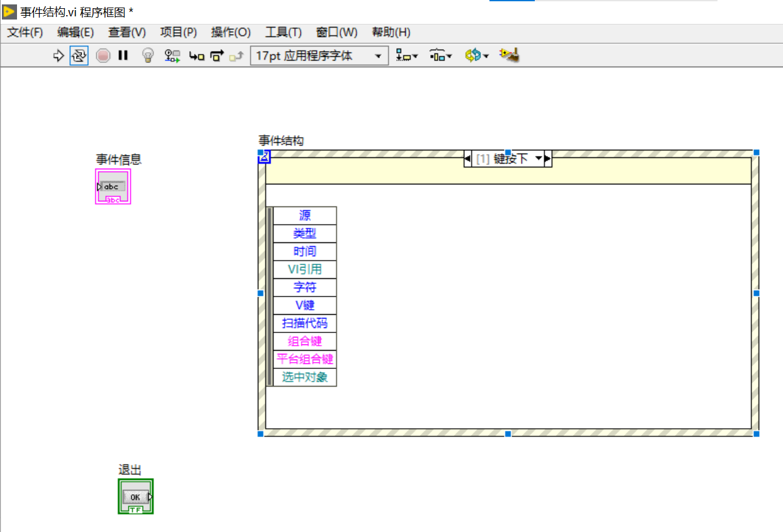
Task: Open the 操作(O) menu
Action: (231, 32)
